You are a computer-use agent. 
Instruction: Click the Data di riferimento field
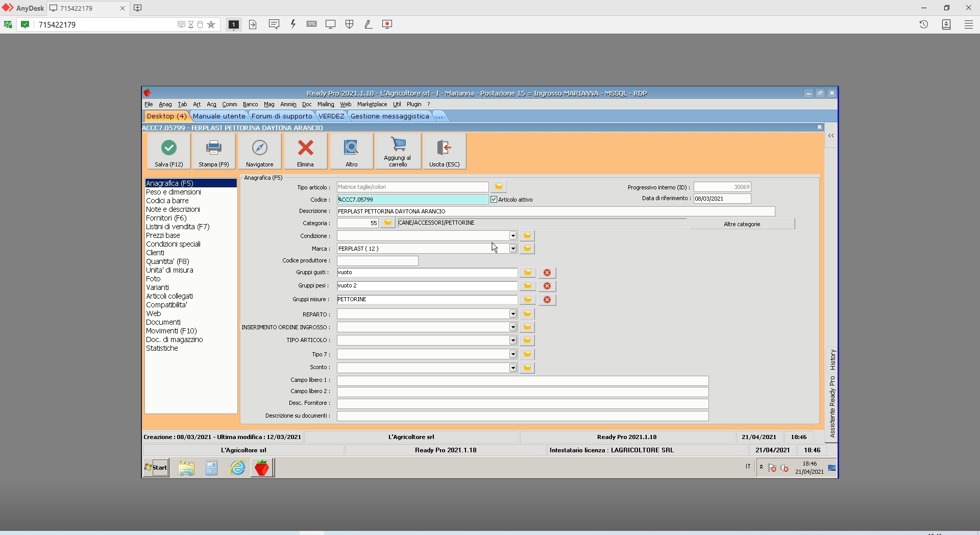(722, 199)
